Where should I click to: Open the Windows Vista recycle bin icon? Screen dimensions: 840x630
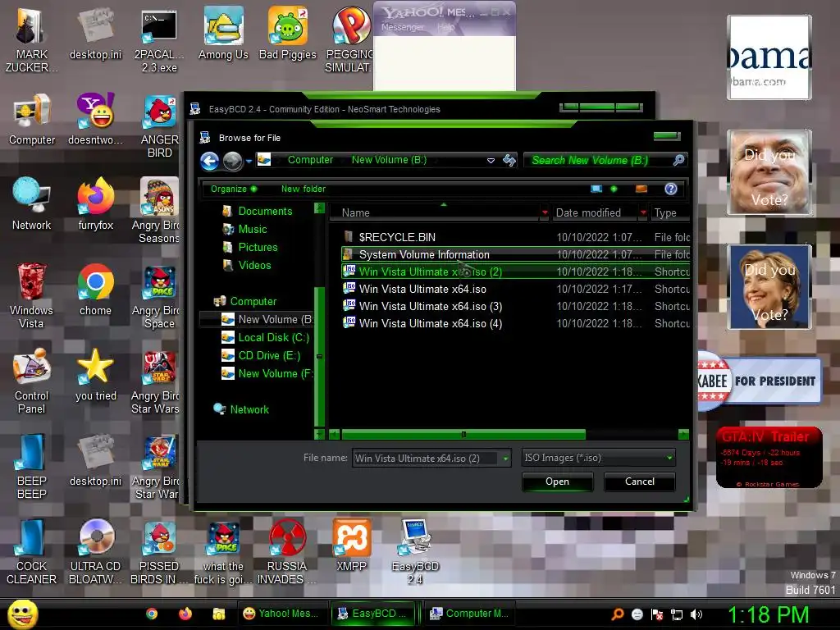pos(31,295)
